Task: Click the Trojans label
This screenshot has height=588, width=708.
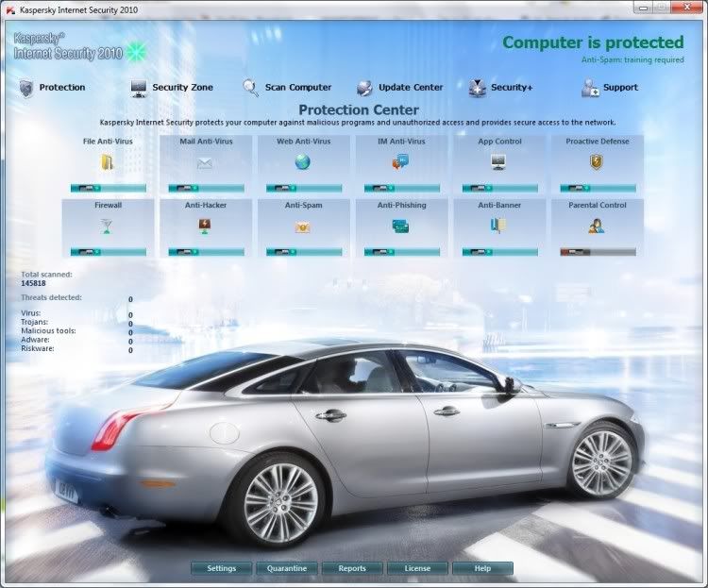Action: click(34, 322)
